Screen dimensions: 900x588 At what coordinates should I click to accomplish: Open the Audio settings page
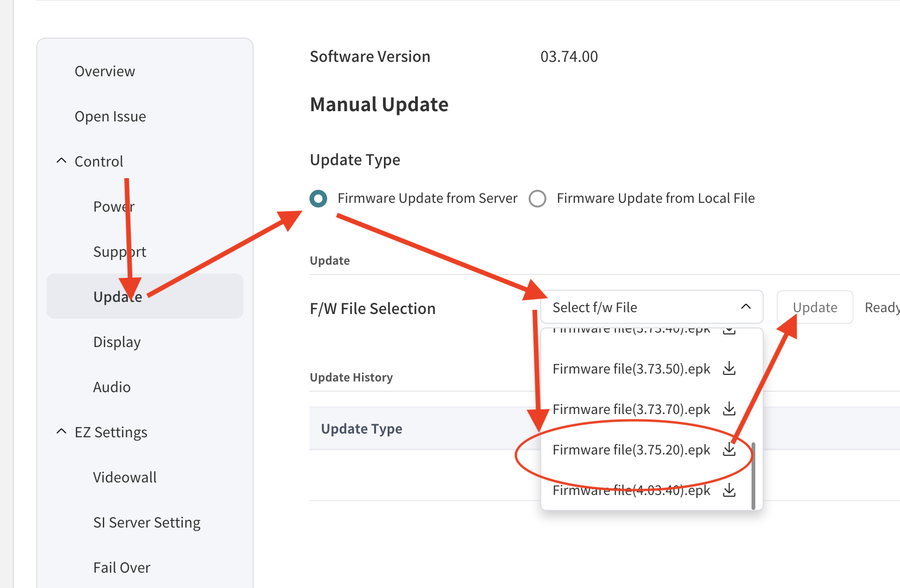click(112, 387)
